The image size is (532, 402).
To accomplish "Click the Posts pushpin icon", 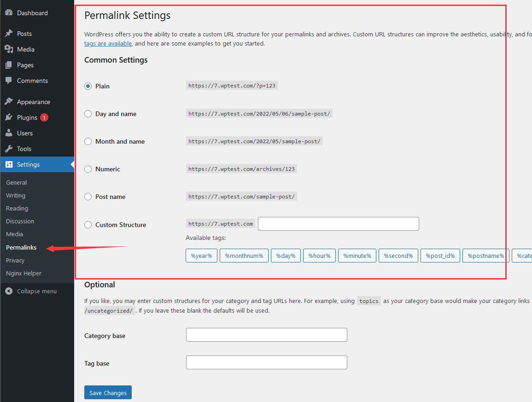I will pos(9,34).
